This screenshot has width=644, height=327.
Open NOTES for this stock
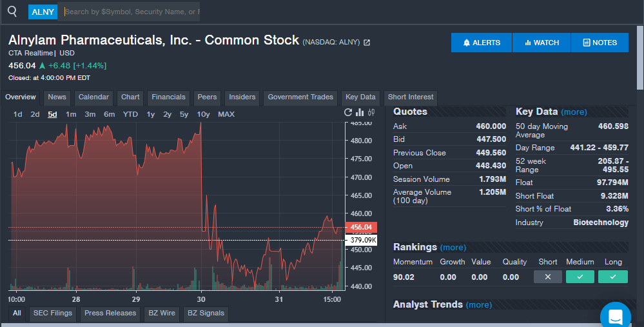pyautogui.click(x=600, y=43)
